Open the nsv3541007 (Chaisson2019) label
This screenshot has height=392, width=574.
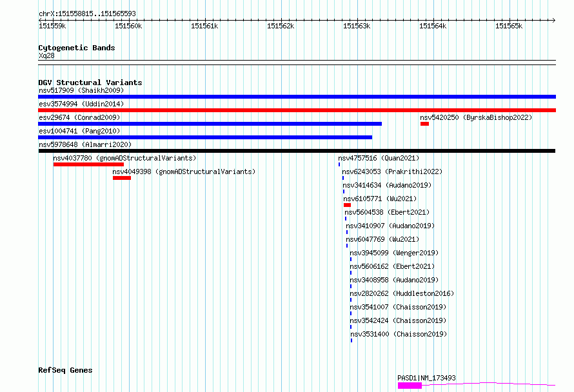click(x=398, y=307)
